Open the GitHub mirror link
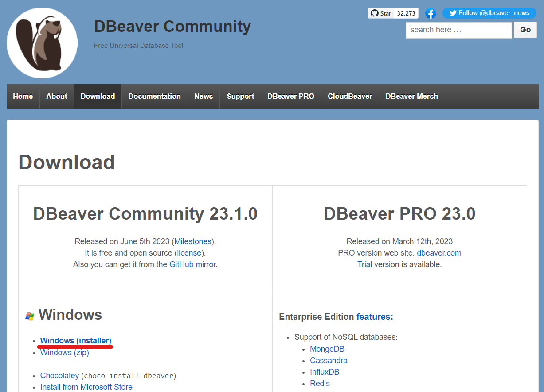Viewport: 544px width, 392px height. tap(192, 264)
